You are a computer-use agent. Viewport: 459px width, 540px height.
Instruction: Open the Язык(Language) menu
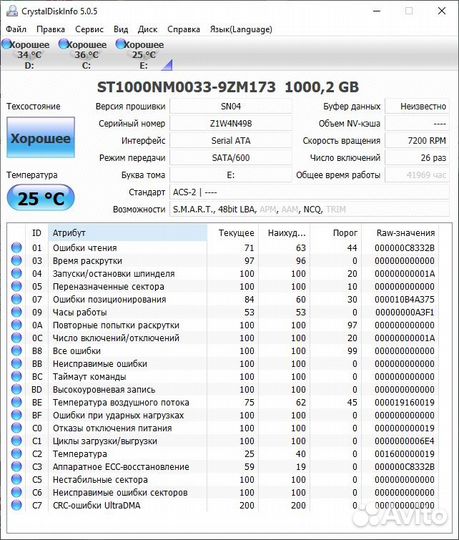(x=241, y=29)
